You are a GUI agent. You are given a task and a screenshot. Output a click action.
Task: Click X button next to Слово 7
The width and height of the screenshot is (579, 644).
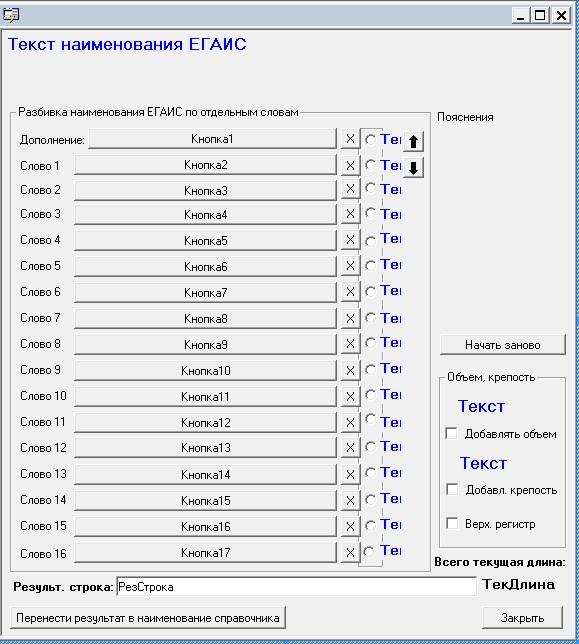[x=350, y=318]
